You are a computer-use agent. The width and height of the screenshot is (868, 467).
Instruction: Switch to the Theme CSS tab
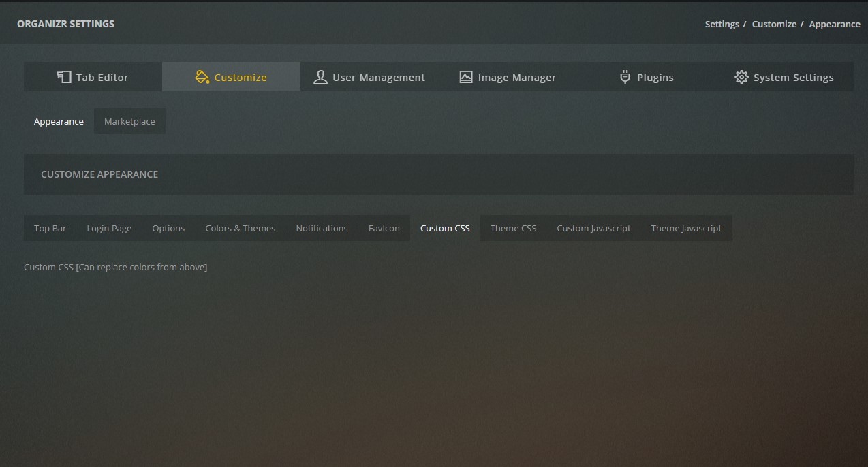tap(513, 228)
